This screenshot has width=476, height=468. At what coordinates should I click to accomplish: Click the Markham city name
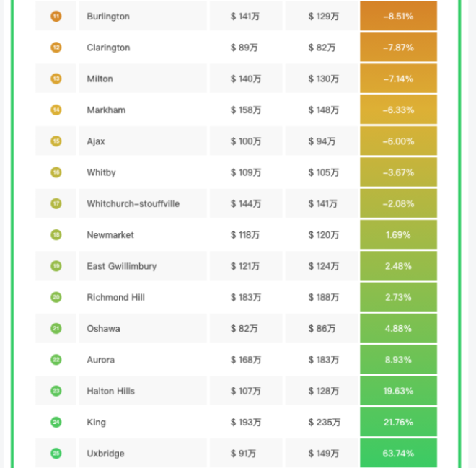(x=106, y=110)
